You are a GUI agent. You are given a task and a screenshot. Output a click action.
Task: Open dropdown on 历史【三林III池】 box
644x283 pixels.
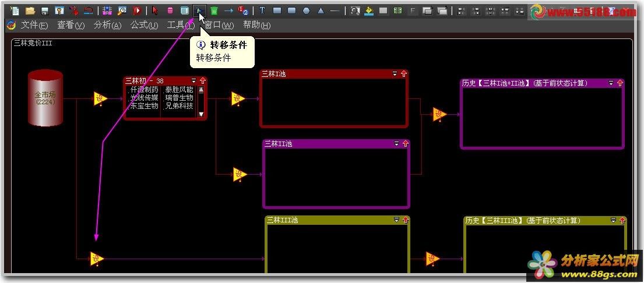click(613, 221)
